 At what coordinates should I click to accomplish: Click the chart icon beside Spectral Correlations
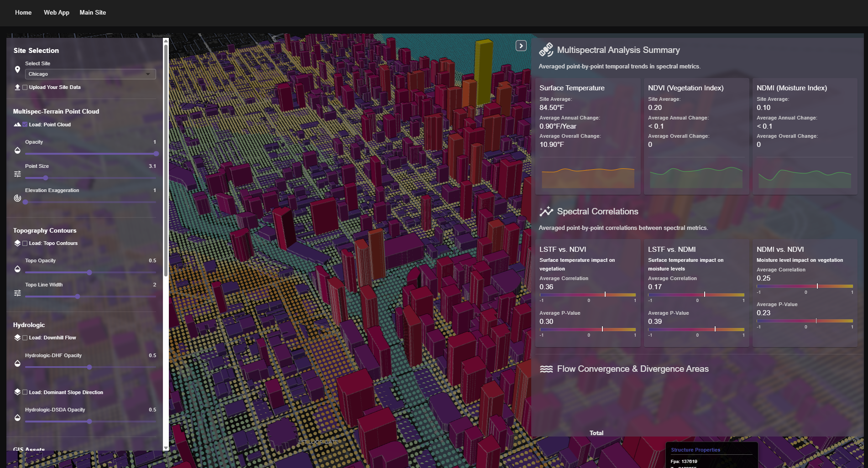pyautogui.click(x=546, y=211)
